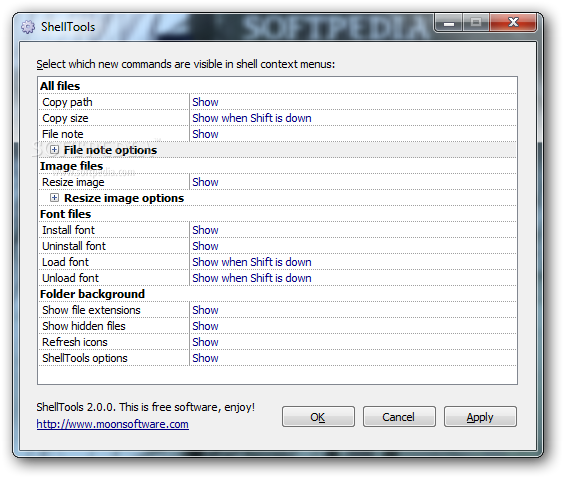This screenshot has height=478, width=564.
Task: Select the Resize image row label
Action: (x=73, y=182)
